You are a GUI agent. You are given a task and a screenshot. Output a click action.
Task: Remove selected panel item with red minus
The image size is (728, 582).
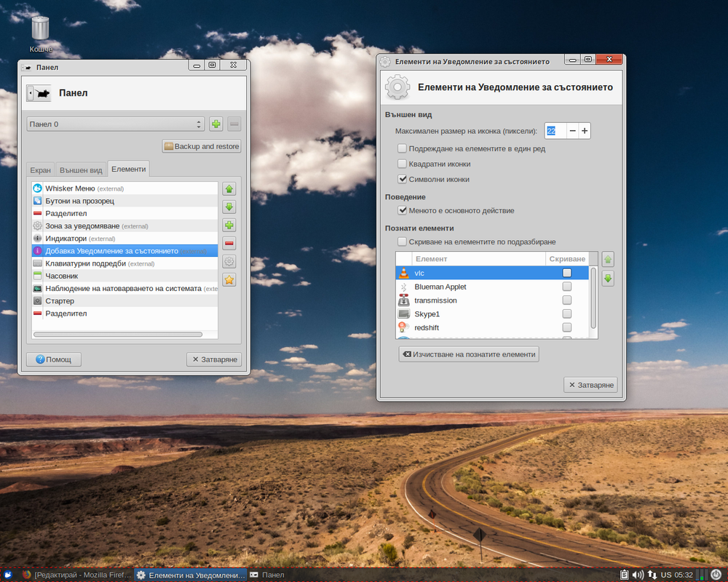coord(229,243)
